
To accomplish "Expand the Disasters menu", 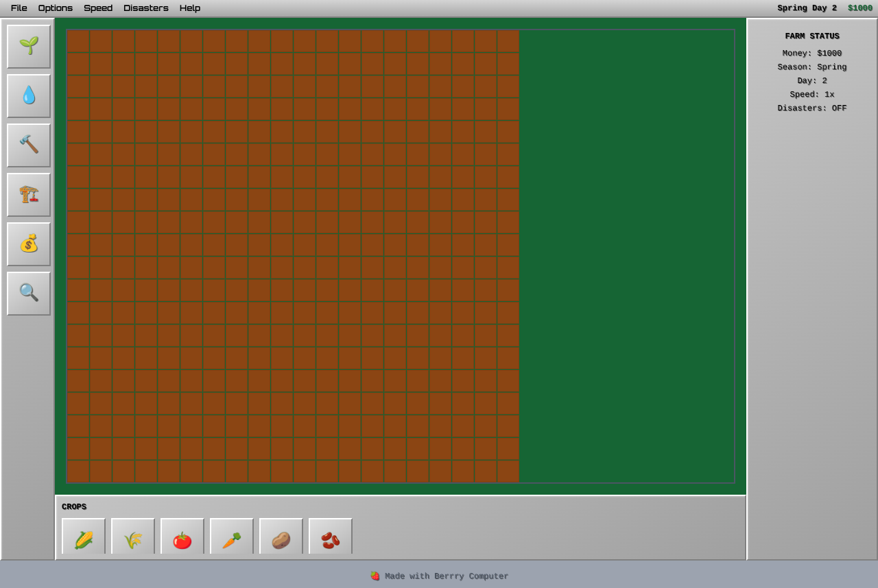I will tap(146, 8).
